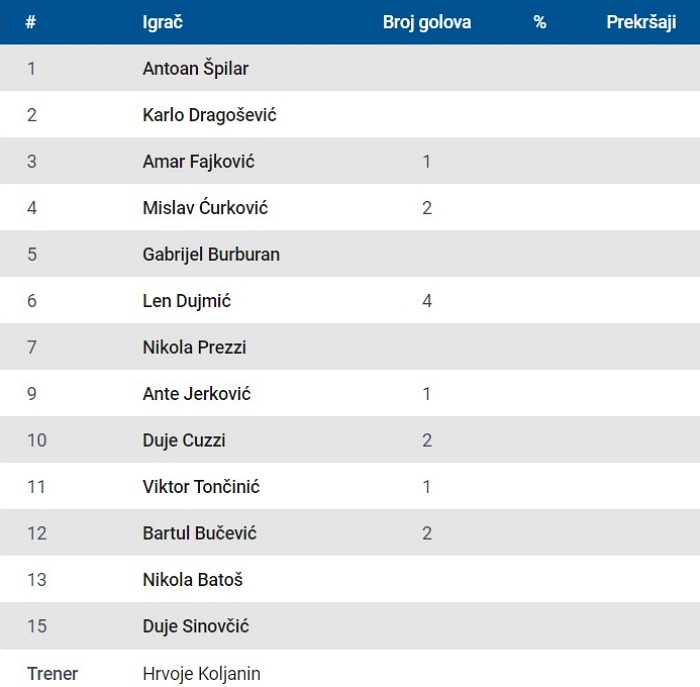Click on Ante Jerković's name

[196, 393]
